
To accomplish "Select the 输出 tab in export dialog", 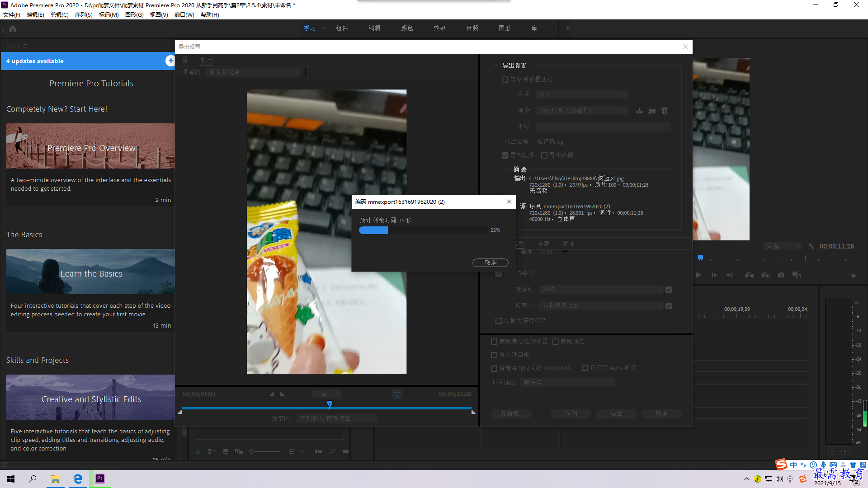I will [207, 61].
